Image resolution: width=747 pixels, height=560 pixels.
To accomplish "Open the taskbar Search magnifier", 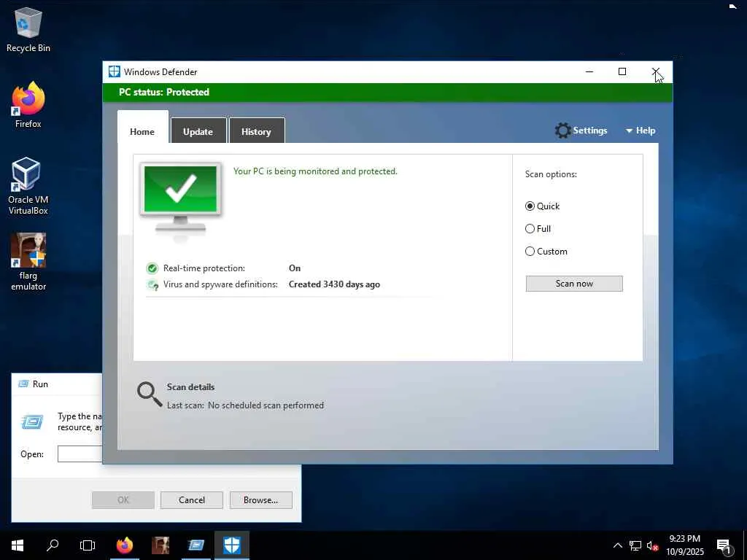I will (x=53, y=545).
